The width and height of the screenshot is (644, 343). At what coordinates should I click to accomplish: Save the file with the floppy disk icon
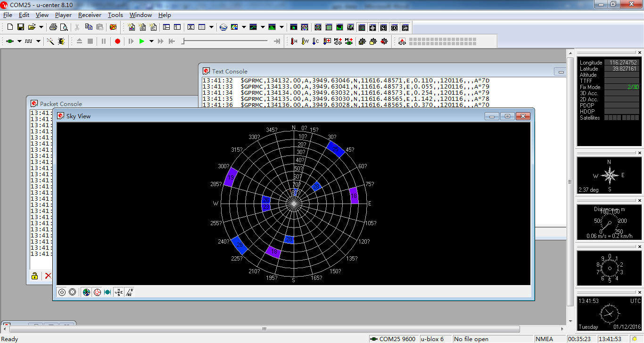click(21, 27)
